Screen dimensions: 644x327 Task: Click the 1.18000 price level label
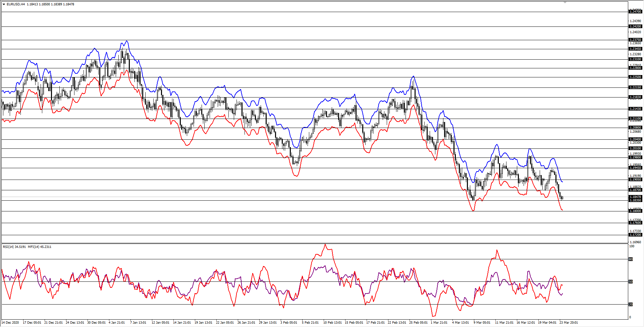[635, 210]
